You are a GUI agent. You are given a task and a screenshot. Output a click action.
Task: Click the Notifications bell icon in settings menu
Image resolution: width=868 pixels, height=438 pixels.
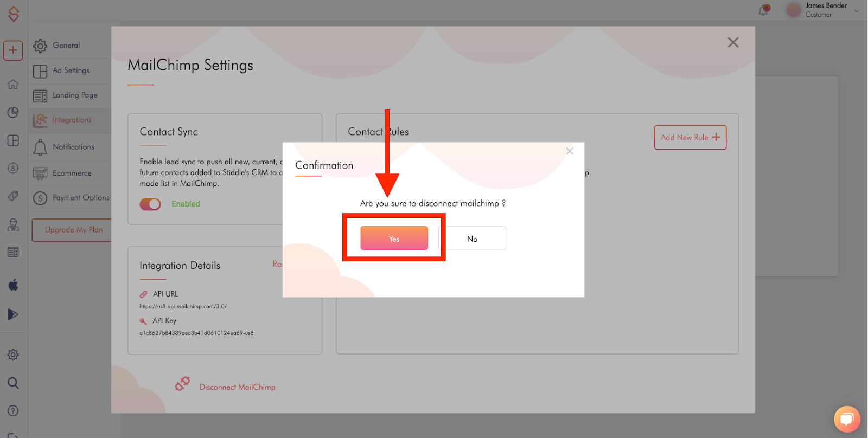(40, 147)
